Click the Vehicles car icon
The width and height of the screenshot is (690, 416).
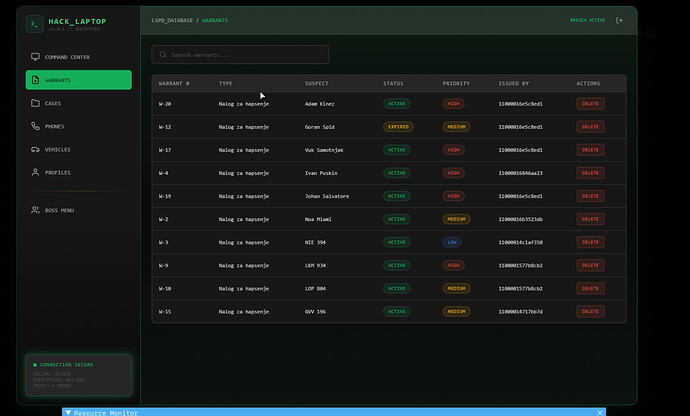click(x=35, y=149)
